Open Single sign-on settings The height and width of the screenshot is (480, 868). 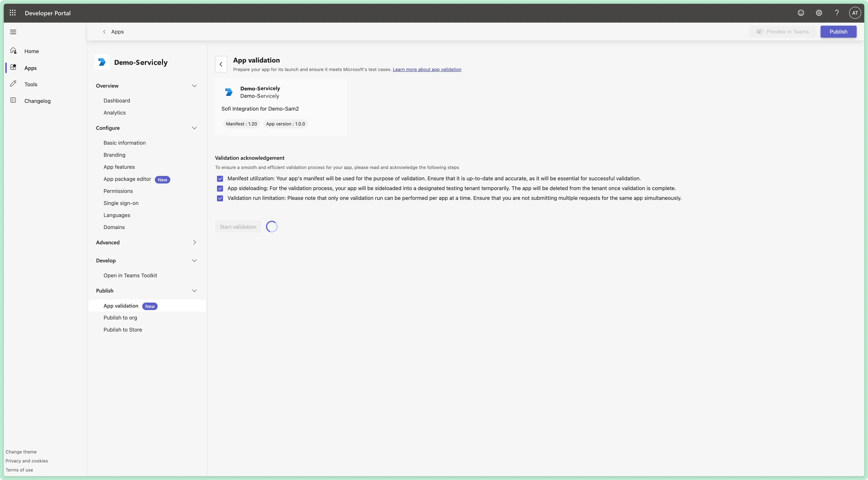pos(121,203)
